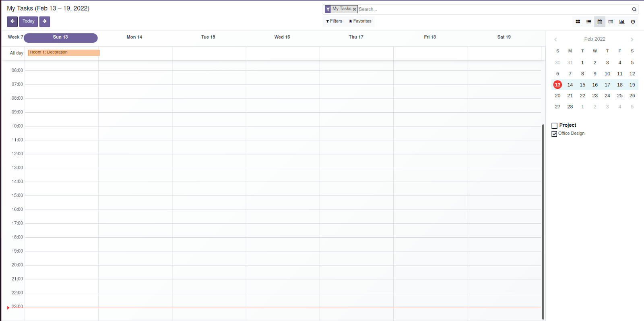Click the search magnifier icon
This screenshot has height=321, width=644.
[634, 9]
